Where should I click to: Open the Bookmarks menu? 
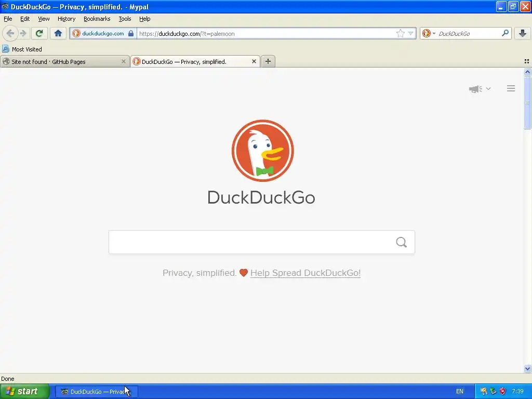pyautogui.click(x=97, y=19)
